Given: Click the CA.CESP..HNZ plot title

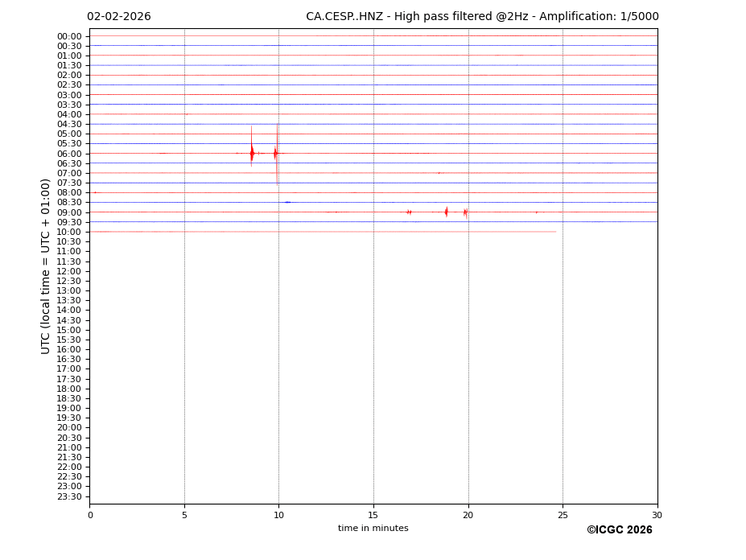Looking at the screenshot, I should click(x=481, y=17).
